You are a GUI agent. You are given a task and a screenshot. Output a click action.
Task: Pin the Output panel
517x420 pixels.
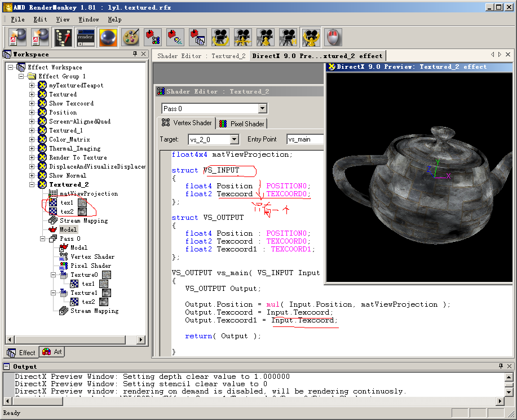[x=501, y=366]
